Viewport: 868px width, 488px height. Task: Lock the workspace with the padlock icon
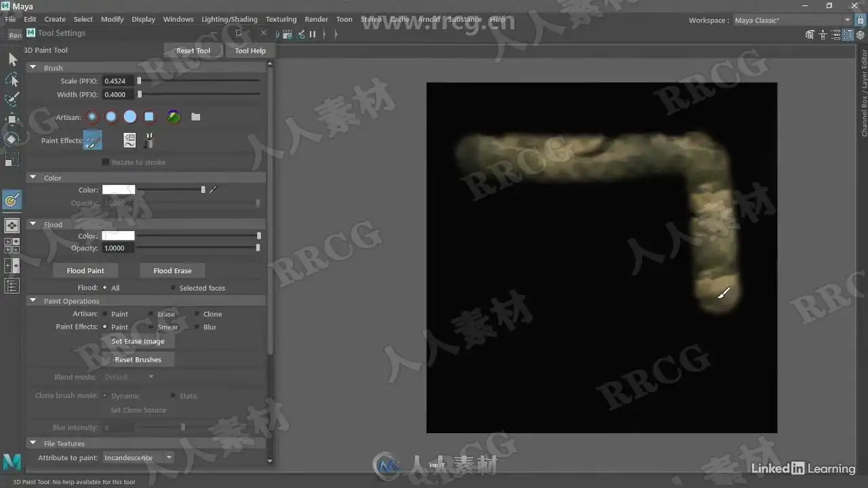coord(861,20)
